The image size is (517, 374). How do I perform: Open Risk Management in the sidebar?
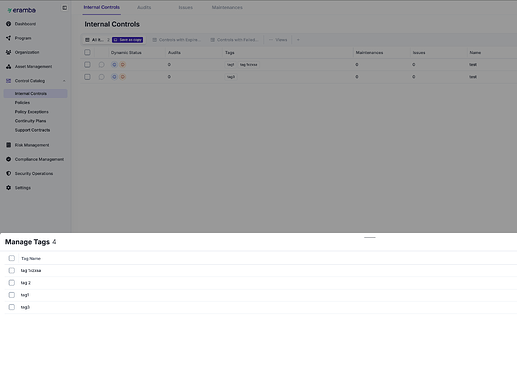coord(32,145)
